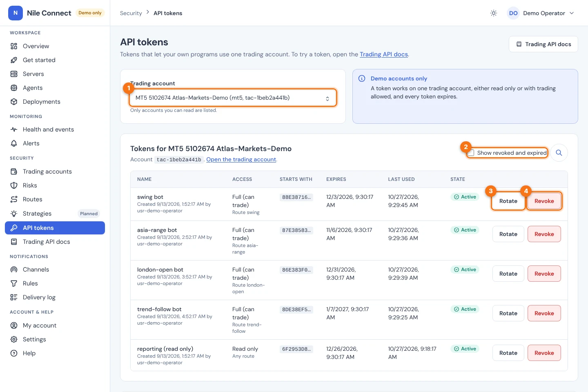Click the Risks shield icon
588x392 pixels.
click(x=14, y=185)
